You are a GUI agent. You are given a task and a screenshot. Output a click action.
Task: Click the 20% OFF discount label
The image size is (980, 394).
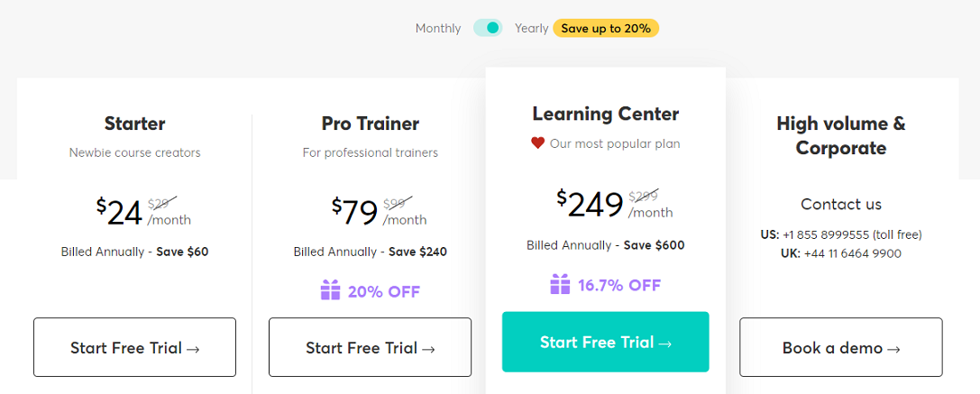[384, 291]
